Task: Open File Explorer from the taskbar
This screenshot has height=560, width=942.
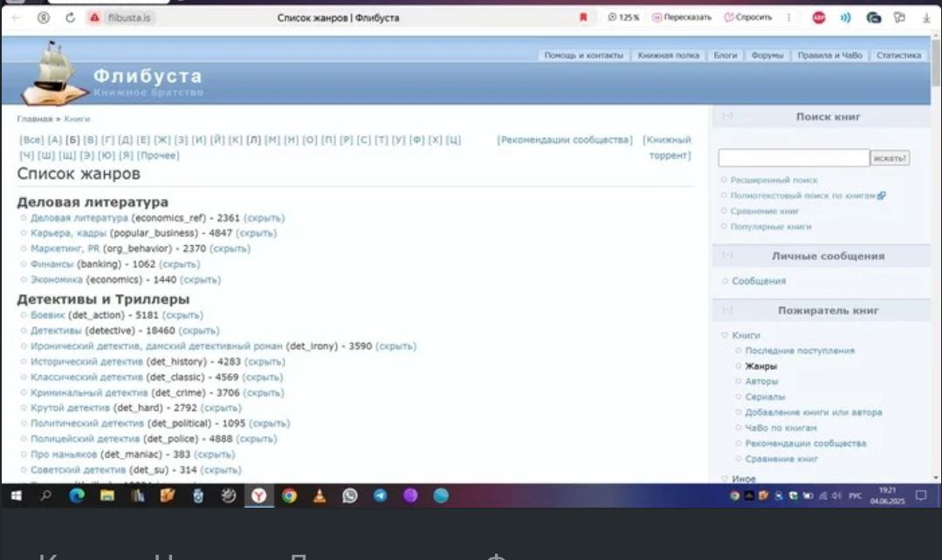Action: (x=107, y=495)
